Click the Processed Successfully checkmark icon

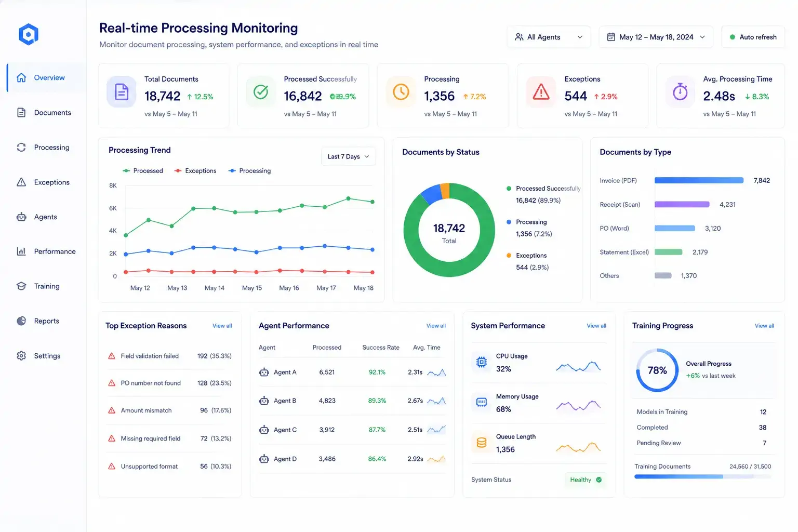click(x=261, y=92)
